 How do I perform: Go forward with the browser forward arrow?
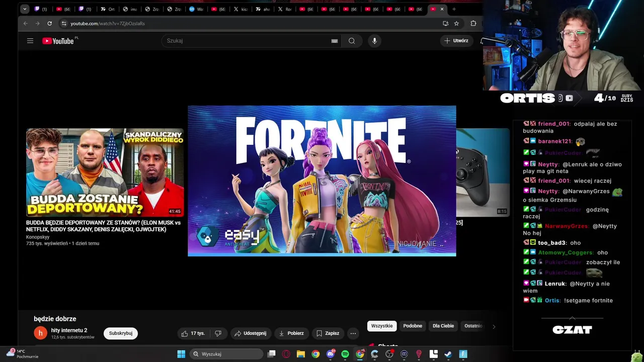click(37, 24)
